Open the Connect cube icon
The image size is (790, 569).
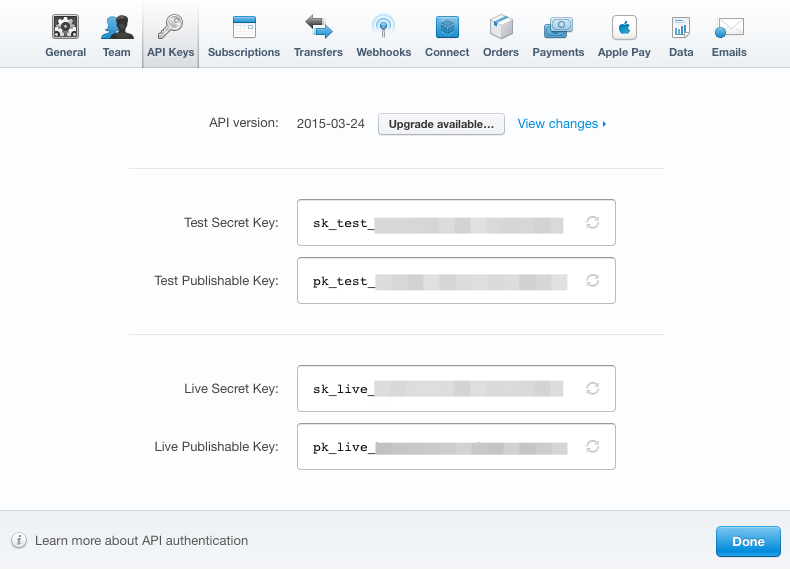click(447, 27)
